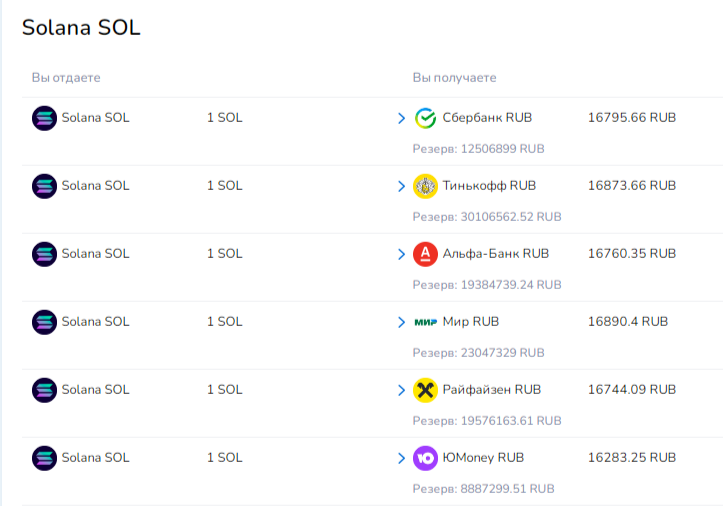The image size is (723, 506).
Task: Select the rate 16890.4 RUB
Action: point(628,321)
